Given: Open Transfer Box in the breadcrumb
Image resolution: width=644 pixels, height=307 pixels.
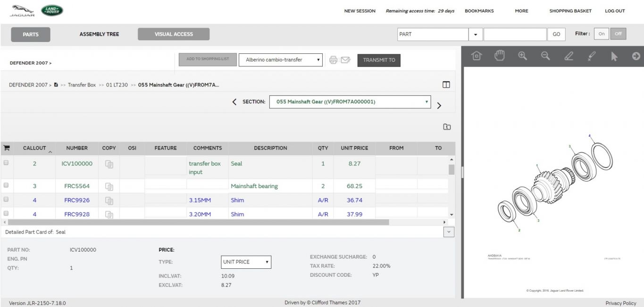Looking at the screenshot, I should (82, 85).
